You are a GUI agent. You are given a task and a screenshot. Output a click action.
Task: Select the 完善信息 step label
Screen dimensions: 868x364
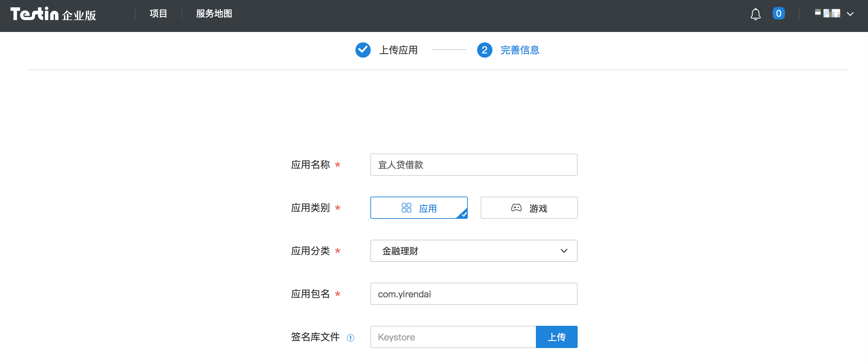coord(520,50)
